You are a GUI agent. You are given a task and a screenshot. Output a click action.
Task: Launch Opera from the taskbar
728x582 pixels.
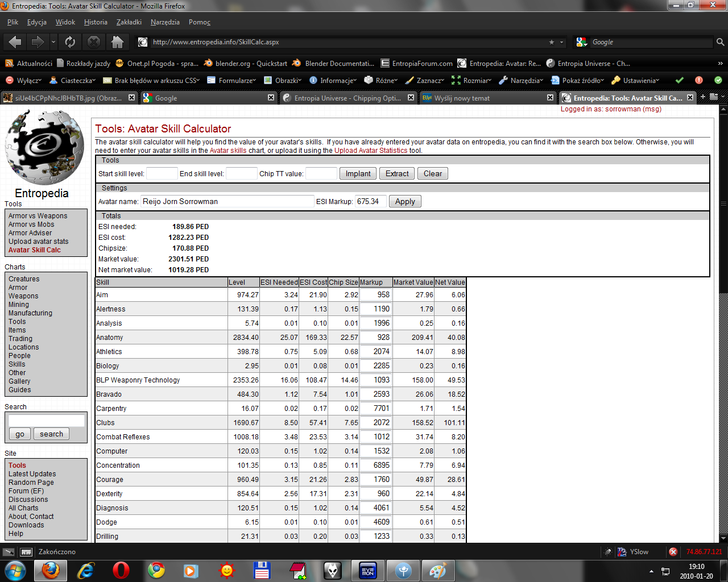tap(121, 570)
